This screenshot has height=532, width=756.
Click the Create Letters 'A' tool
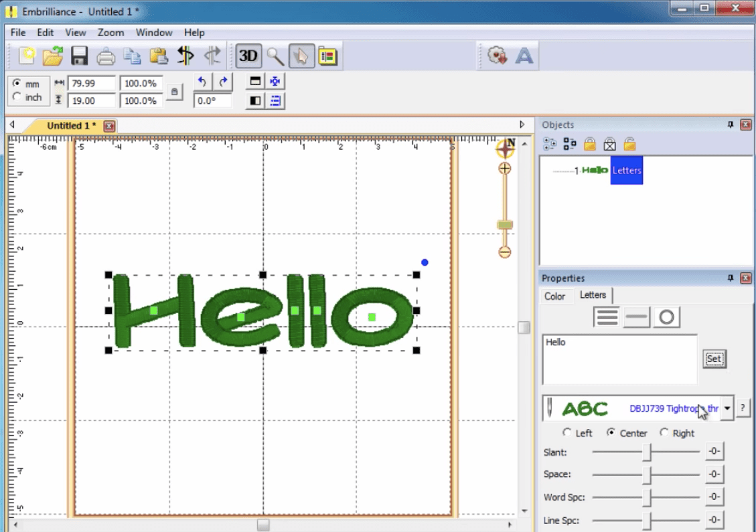point(524,56)
